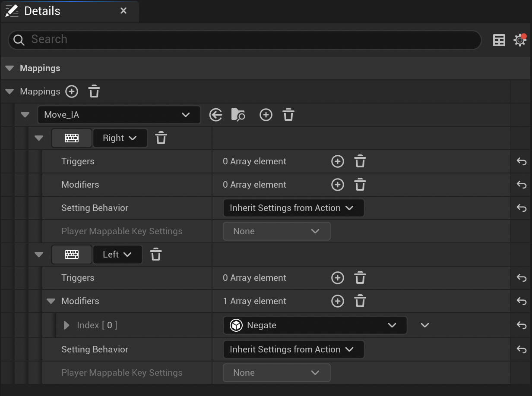The width and height of the screenshot is (532, 396).
Task: Open the Left key dropdown
Action: [x=117, y=255]
